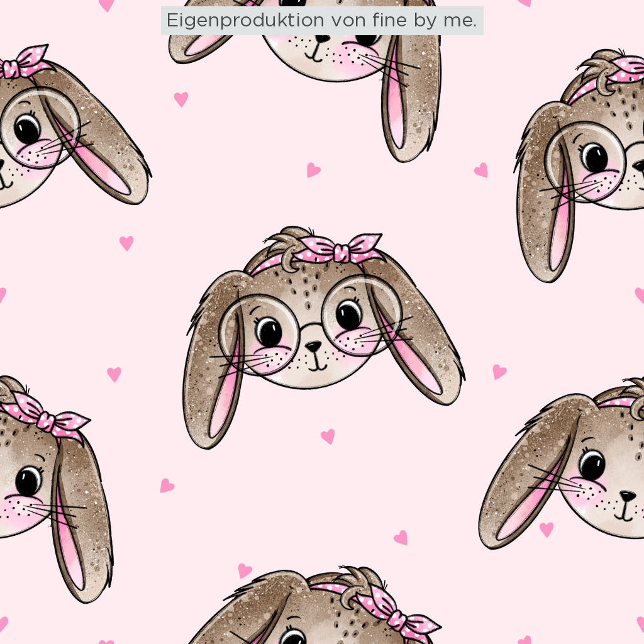Click the heart left of top-right bunny's ear
The height and width of the screenshot is (644, 644).
click(x=481, y=170)
